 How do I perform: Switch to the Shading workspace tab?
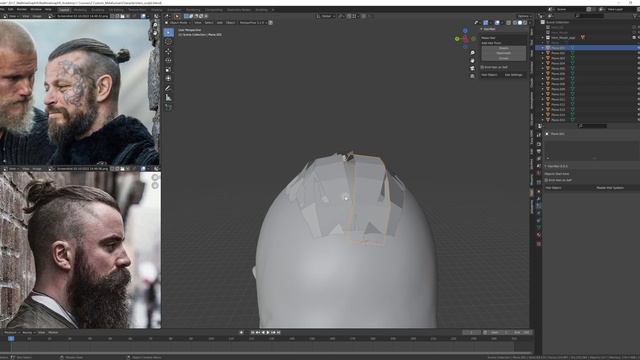[156, 9]
